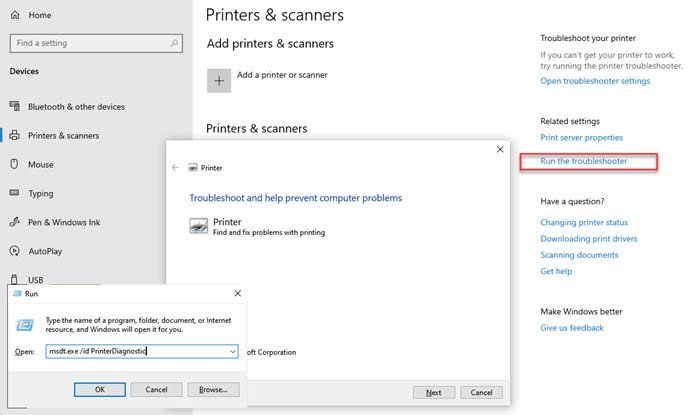Image resolution: width=699 pixels, height=415 pixels.
Task: Click the AutoPlay icon in the sidebar
Action: pos(15,251)
